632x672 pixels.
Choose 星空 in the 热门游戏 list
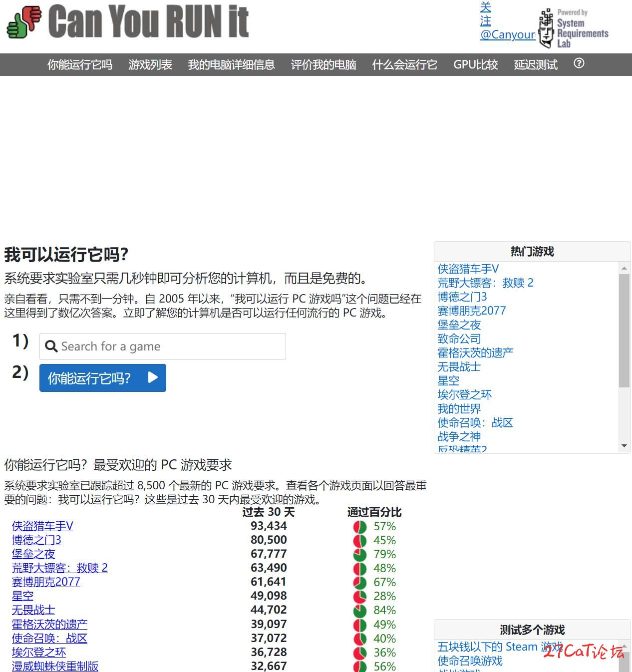(x=448, y=380)
